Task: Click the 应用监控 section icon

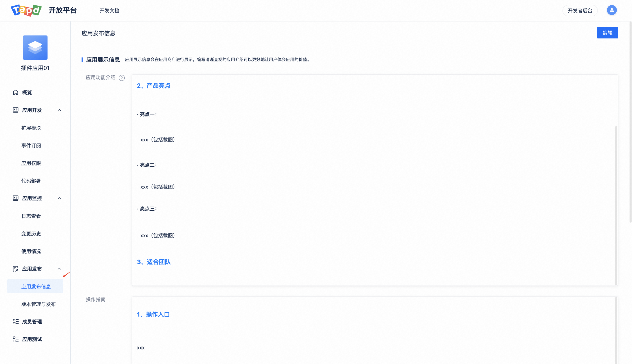Action: [15, 198]
